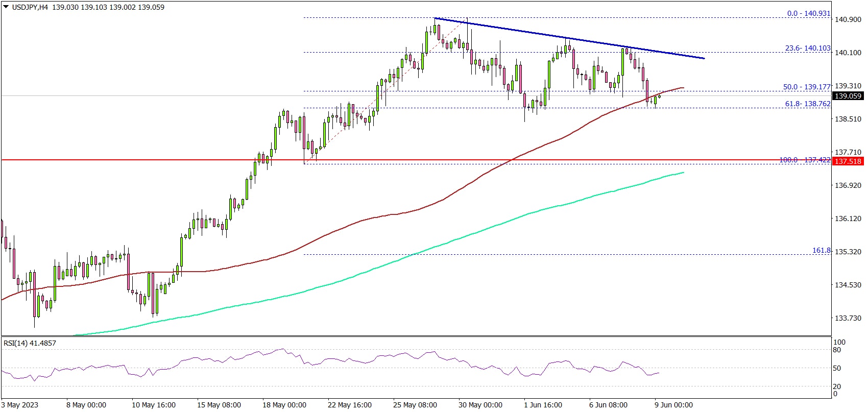The height and width of the screenshot is (412, 868).
Task: Click the 0.0 - 140.931 Fibonacci label
Action: [x=808, y=13]
